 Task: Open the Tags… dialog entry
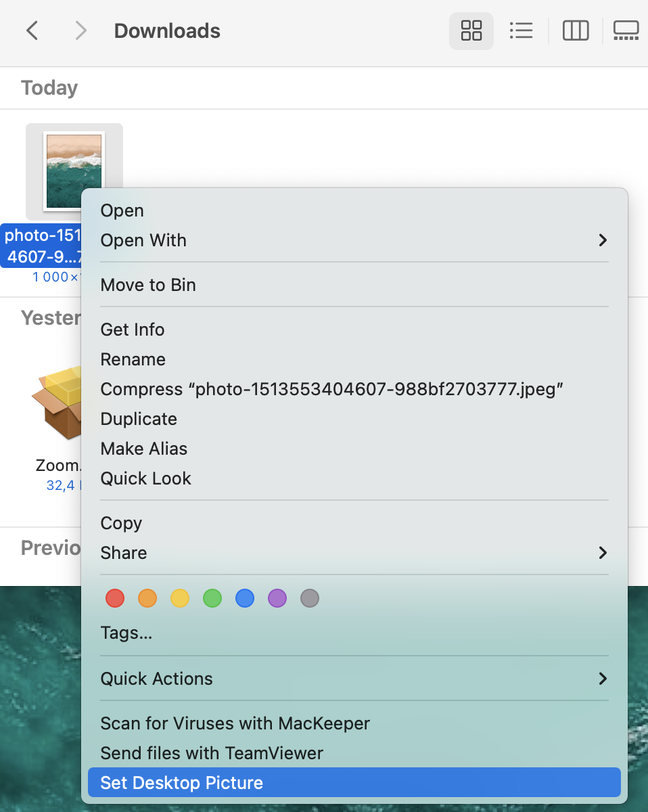pyautogui.click(x=354, y=633)
